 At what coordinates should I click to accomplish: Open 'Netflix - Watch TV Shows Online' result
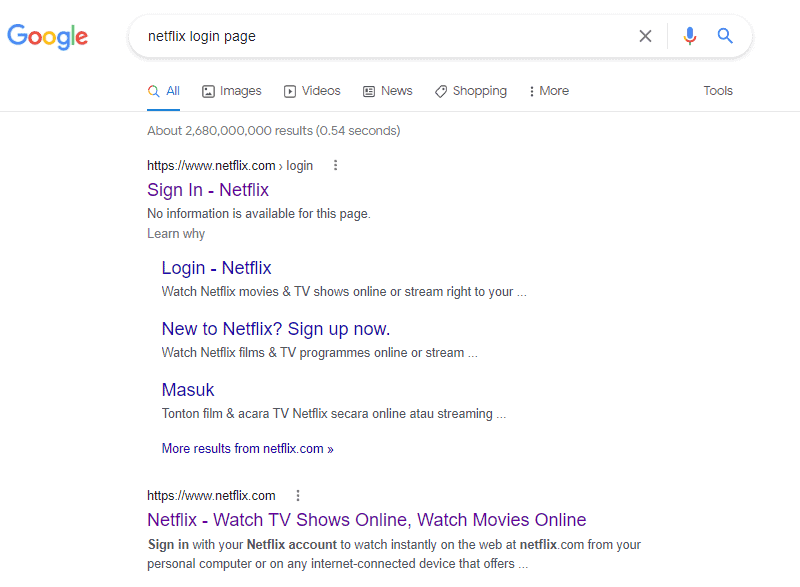pos(367,520)
